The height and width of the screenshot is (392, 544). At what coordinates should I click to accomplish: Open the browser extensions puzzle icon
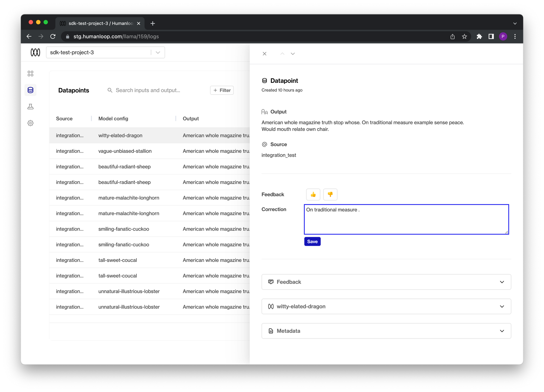coord(479,36)
